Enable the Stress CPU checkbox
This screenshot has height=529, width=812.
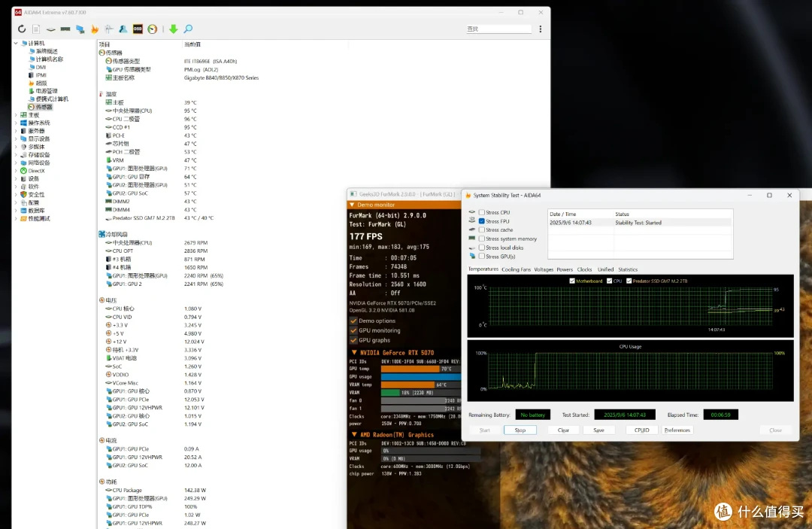482,212
